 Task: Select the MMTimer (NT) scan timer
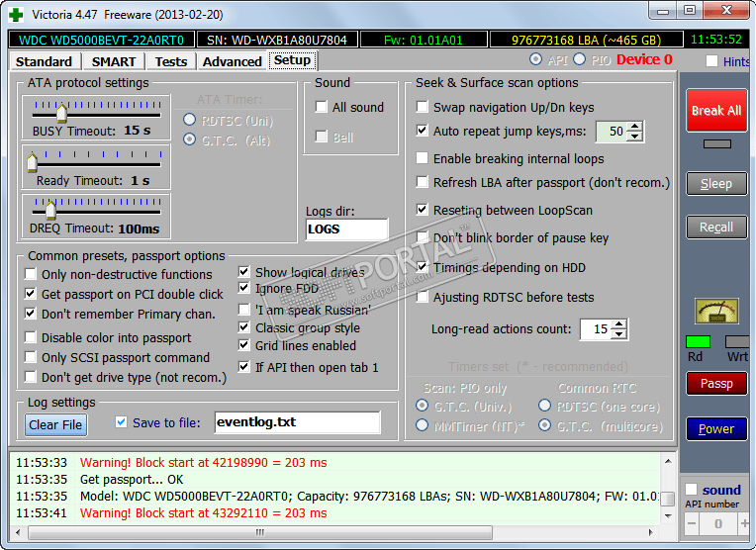[x=422, y=425]
